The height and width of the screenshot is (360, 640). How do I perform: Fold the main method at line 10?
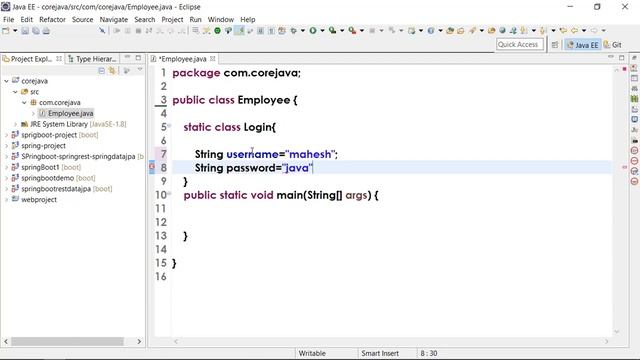[169, 193]
